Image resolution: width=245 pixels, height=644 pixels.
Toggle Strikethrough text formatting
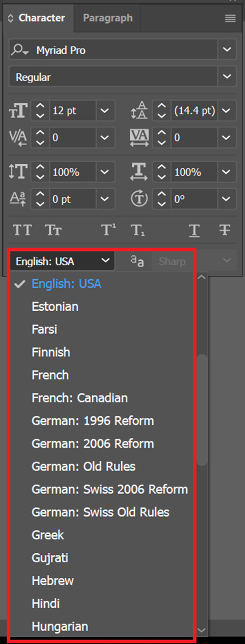(x=225, y=230)
